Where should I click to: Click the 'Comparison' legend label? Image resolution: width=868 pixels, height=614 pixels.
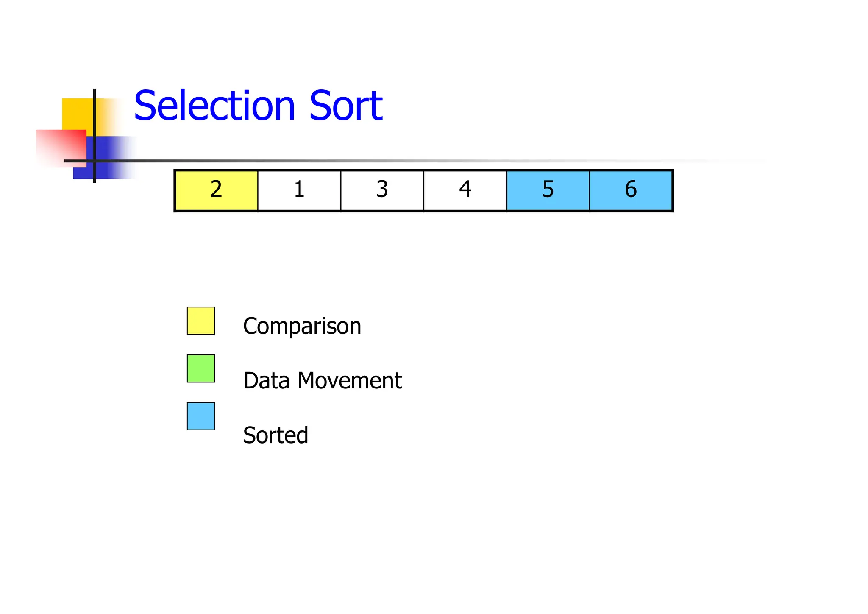pyautogui.click(x=302, y=327)
